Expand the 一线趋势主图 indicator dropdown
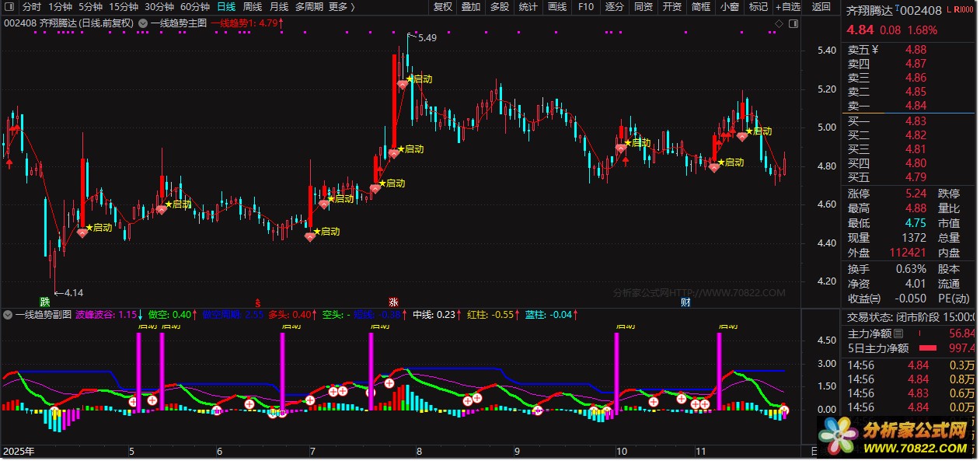Viewport: 980px width, 461px height. (x=142, y=23)
